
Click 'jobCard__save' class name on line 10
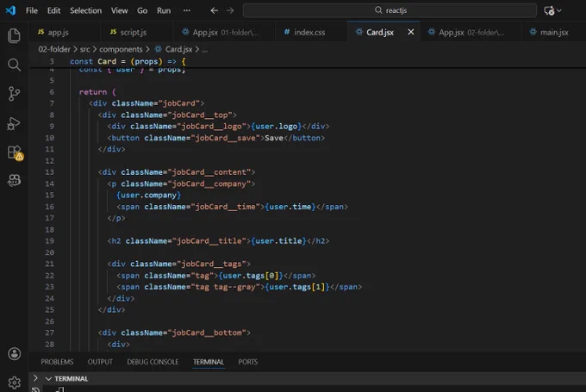226,138
